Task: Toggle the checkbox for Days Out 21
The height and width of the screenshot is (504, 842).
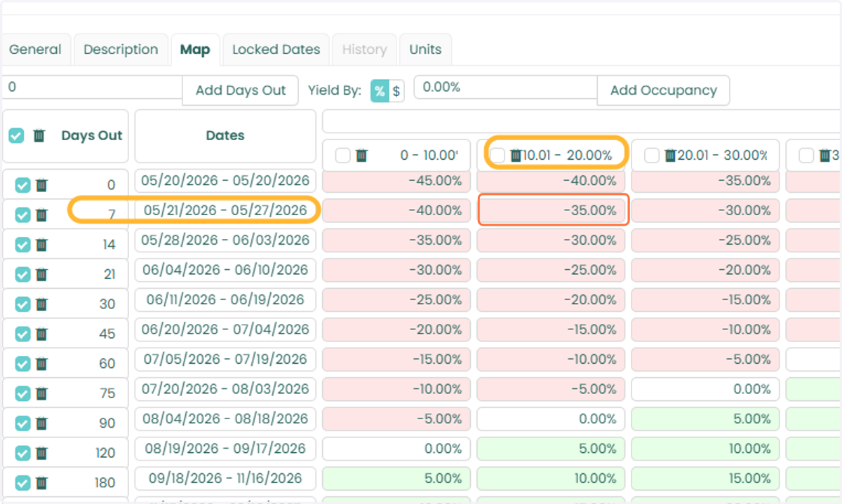Action: [22, 274]
